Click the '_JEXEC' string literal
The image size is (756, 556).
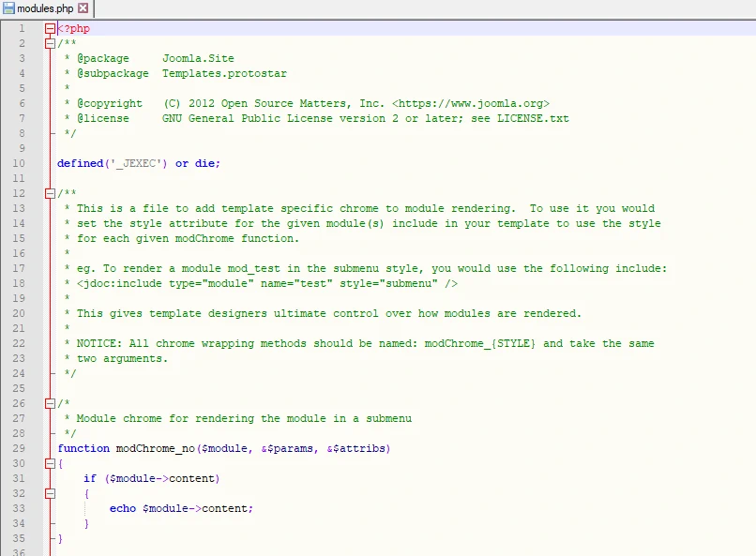139,163
